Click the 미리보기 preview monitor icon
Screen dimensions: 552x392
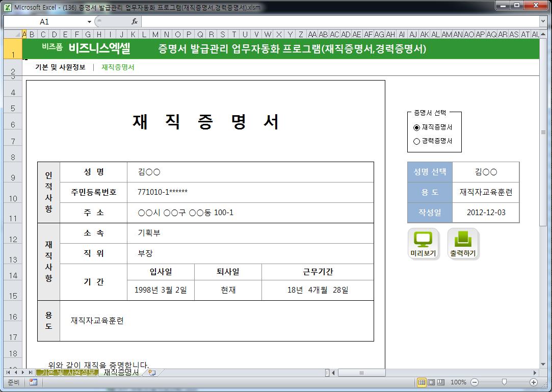click(x=424, y=244)
